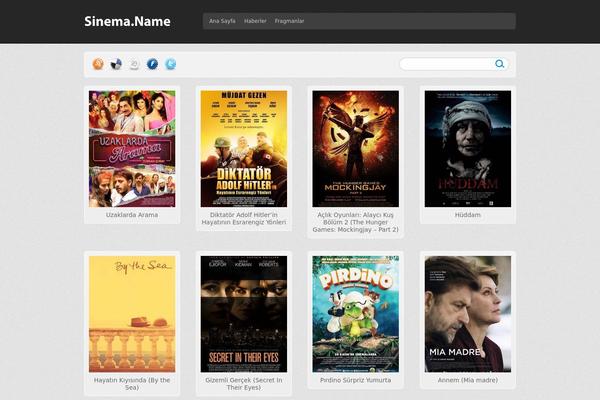The width and height of the screenshot is (600, 400).
Task: Click 'Hayatın Kıyısında (By the Sea)' title
Action: point(132,384)
